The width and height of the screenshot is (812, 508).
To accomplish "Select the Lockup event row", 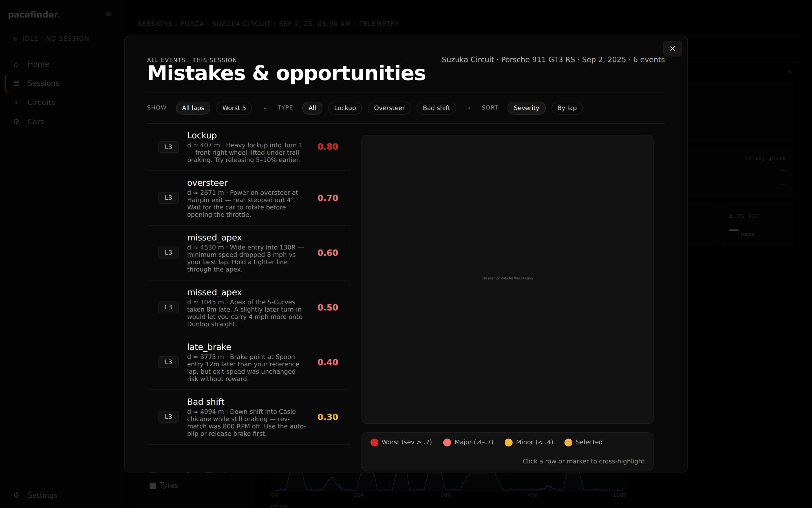I will 248,147.
